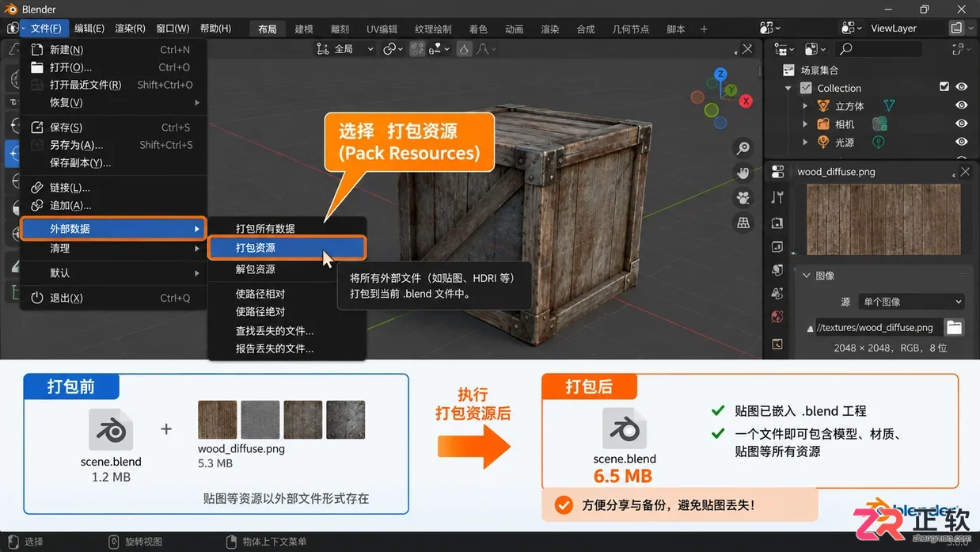Screen dimensions: 980x552
Task: Hide 立方体 using its eye icon
Action: coord(961,105)
